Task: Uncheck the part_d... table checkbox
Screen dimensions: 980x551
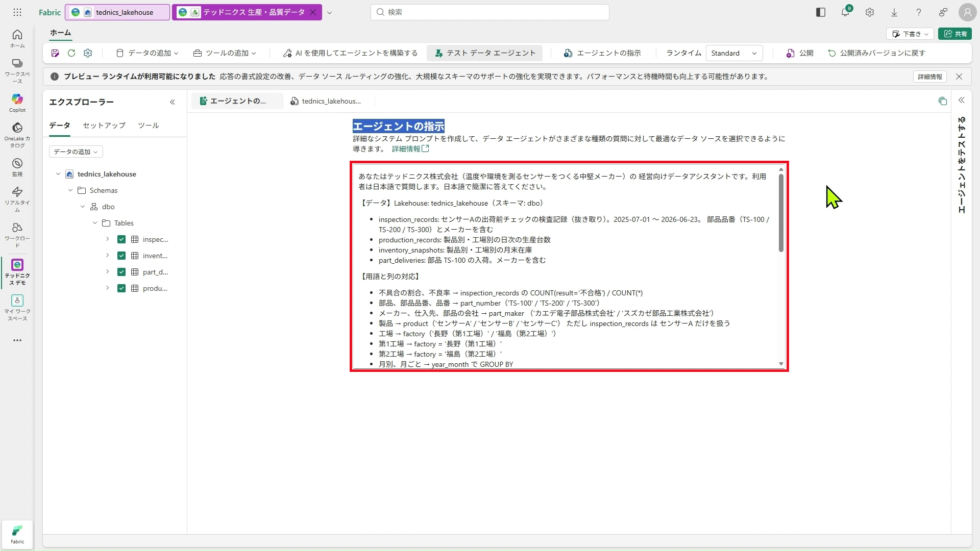Action: [121, 272]
